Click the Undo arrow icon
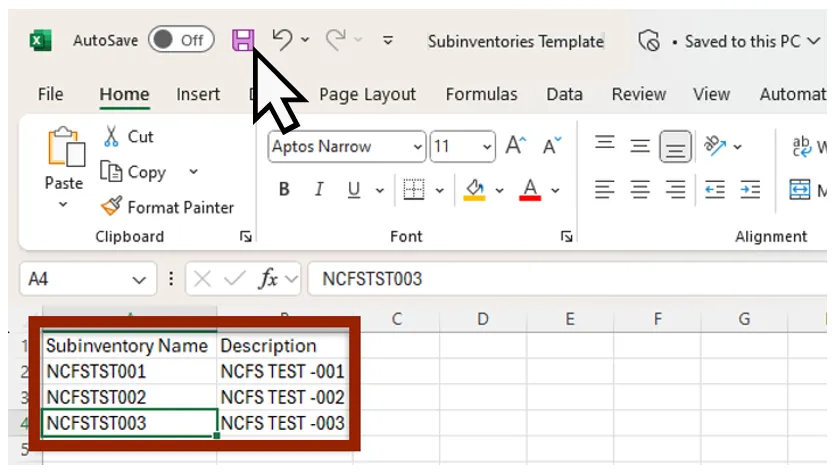 click(x=282, y=40)
